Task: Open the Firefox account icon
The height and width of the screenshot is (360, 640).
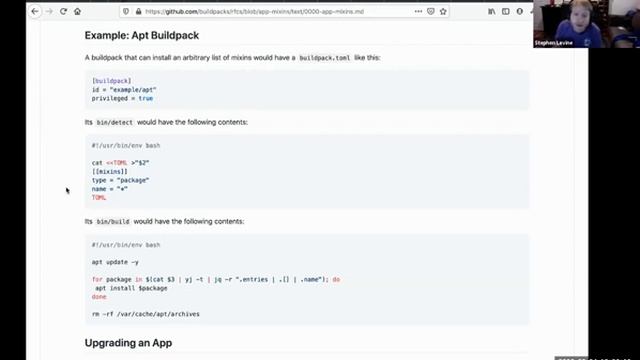Action: tap(520, 11)
